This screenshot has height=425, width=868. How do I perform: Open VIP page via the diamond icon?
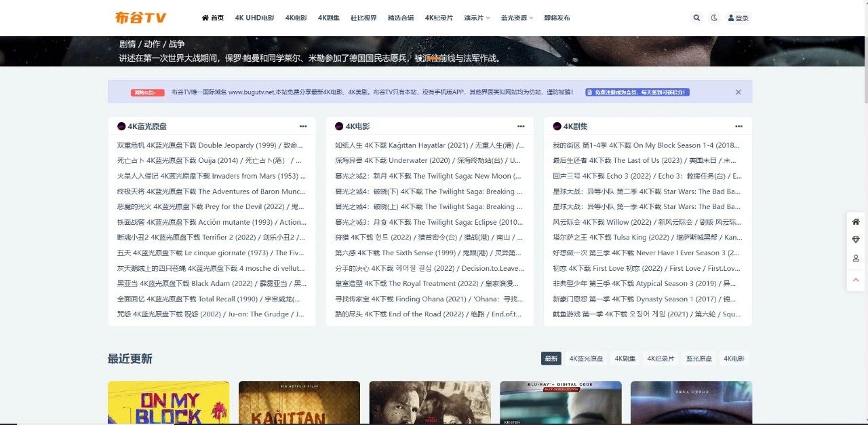(855, 240)
